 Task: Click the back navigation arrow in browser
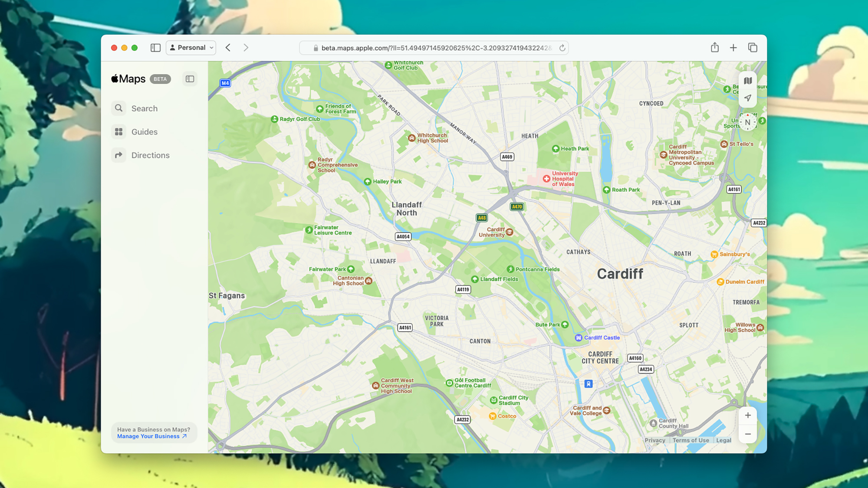[x=228, y=47]
